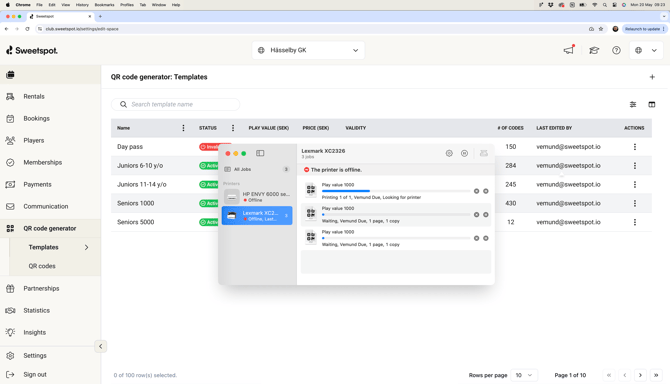Collapse the sidebar with the arrow button
This screenshot has width=670, height=384.
click(100, 346)
